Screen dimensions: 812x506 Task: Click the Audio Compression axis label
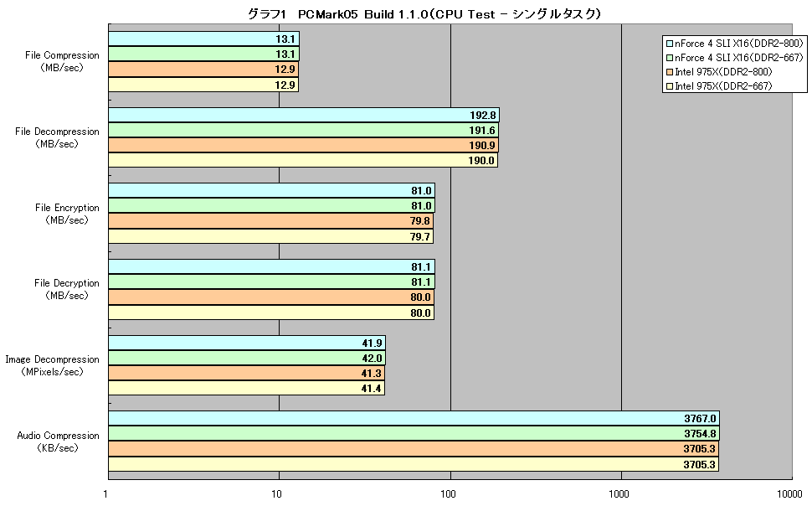pyautogui.click(x=58, y=441)
